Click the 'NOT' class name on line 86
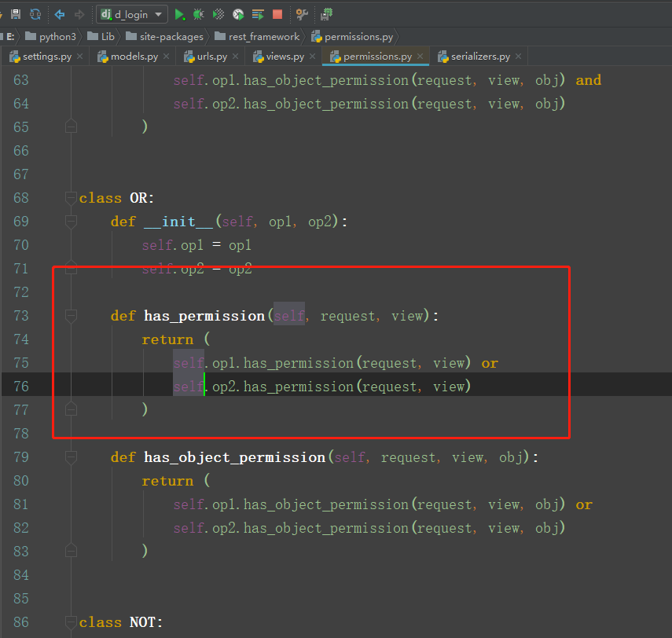 pos(144,622)
